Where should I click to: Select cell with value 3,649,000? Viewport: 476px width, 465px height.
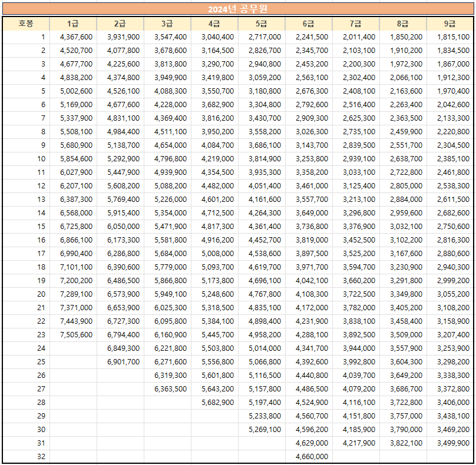click(309, 213)
